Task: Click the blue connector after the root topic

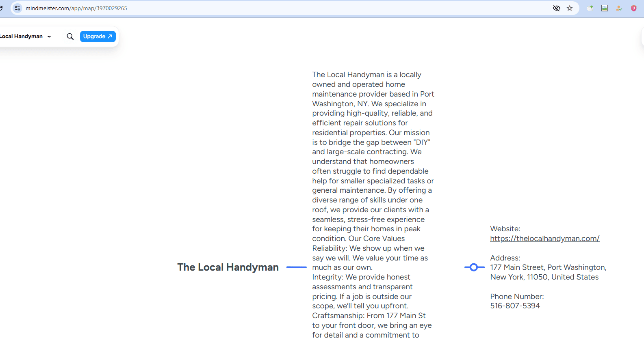Action: (x=296, y=267)
